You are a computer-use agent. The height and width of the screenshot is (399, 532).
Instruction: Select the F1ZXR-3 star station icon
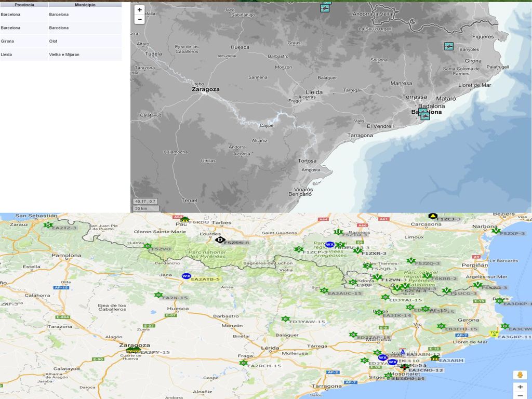point(357,251)
